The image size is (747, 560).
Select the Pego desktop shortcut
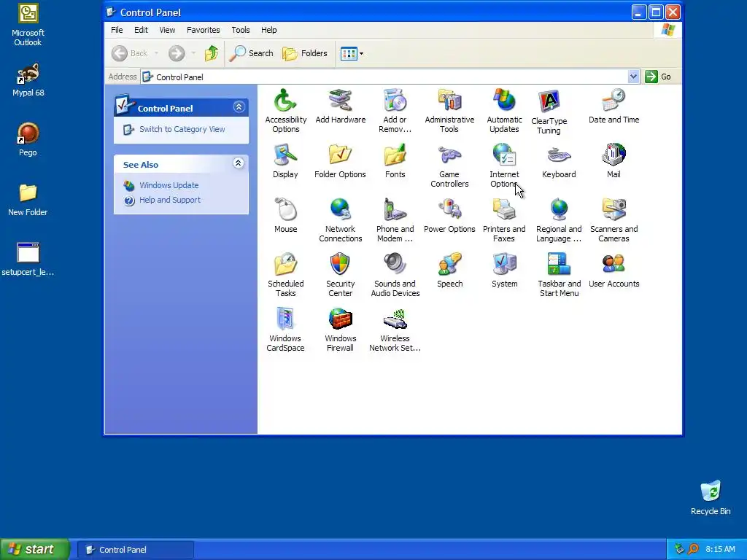click(28, 139)
